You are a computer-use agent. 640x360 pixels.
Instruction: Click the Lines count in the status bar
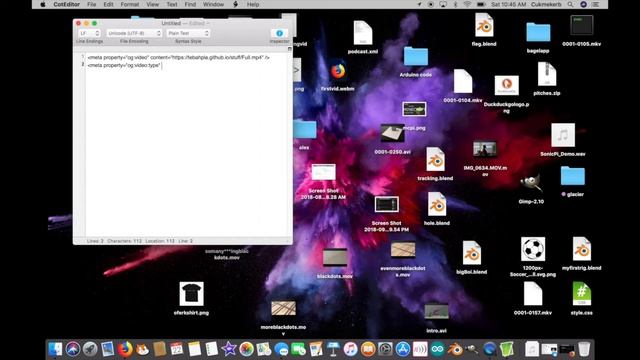pos(95,241)
